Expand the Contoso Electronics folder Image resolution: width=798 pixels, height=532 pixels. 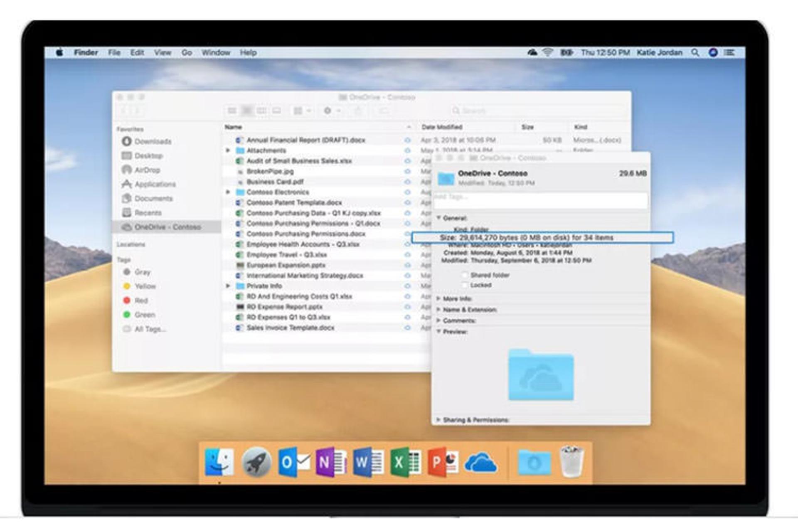(228, 192)
